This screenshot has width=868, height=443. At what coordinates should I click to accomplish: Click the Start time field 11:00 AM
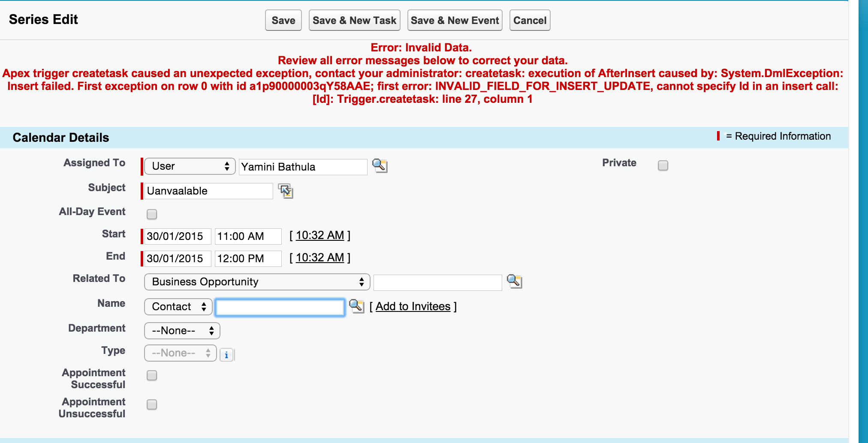point(248,236)
